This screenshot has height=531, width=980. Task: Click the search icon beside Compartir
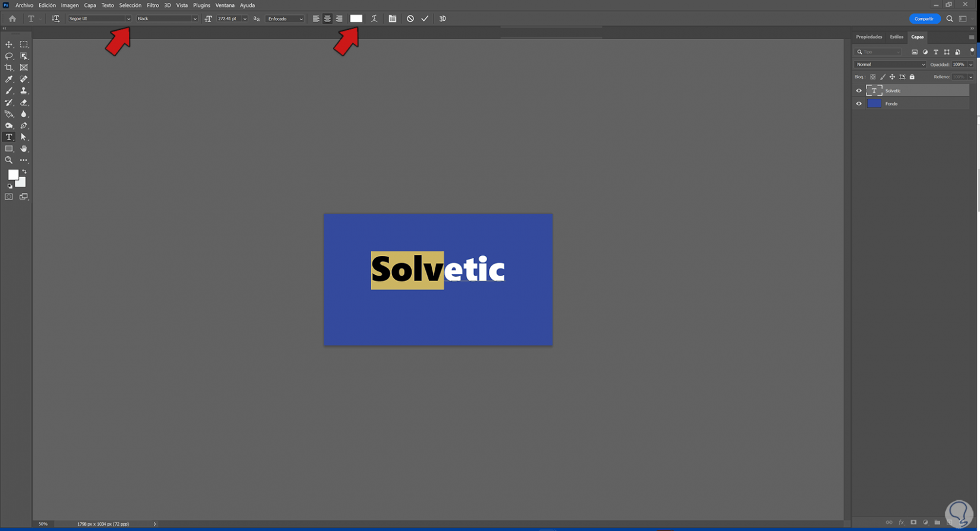click(x=950, y=18)
